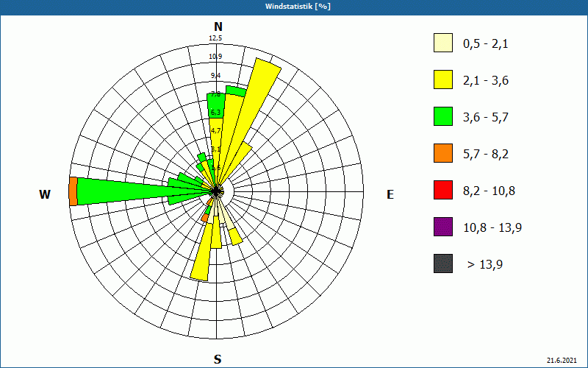Screen dimensions: 588x368
Task: Click the legend label '5,7 - 8,2'
Action: click(486, 155)
